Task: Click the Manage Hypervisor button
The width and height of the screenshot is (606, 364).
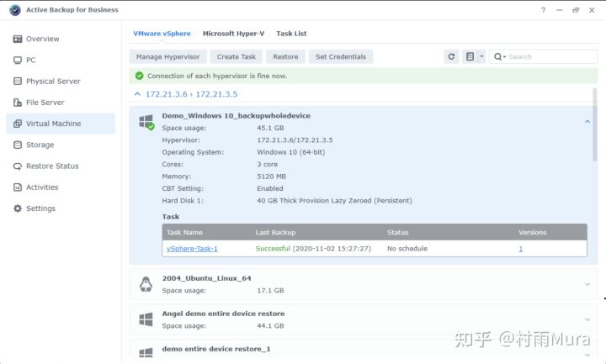Action: pyautogui.click(x=167, y=56)
